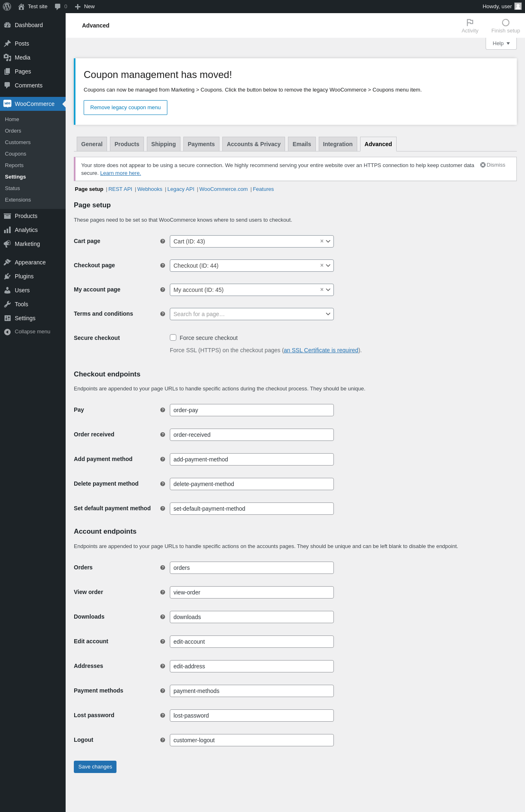Image resolution: width=525 pixels, height=812 pixels.
Task: Open the Cart page dropdown
Action: click(x=252, y=241)
